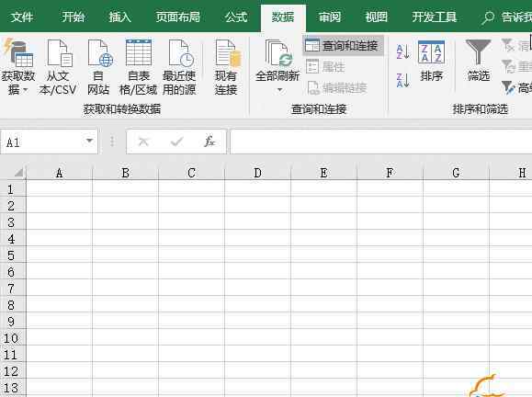The image size is (532, 397).
Task: Expand the Name Box dropdown arrow
Action: pyautogui.click(x=89, y=141)
